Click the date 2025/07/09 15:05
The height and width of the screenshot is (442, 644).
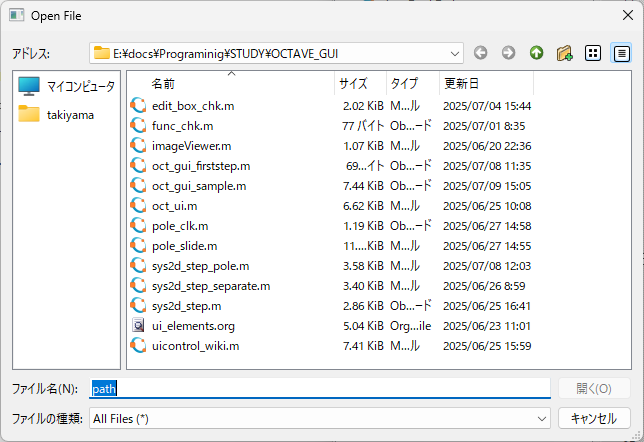(487, 186)
